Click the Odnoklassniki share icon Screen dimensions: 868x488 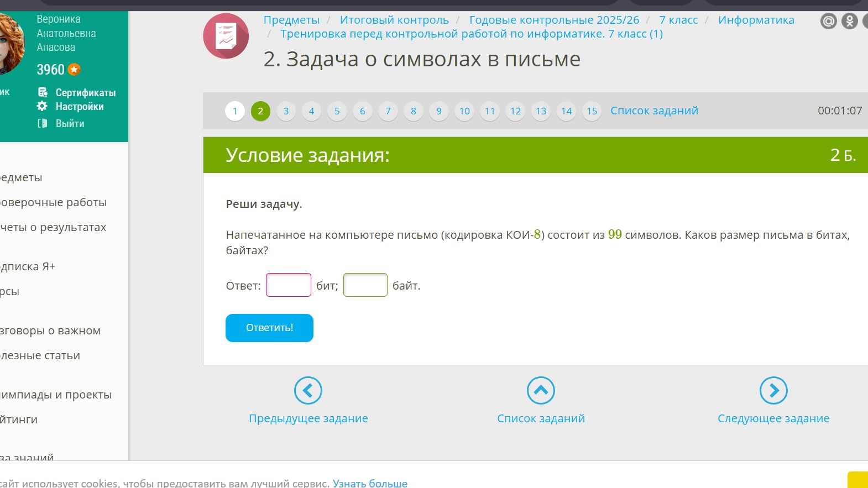[x=849, y=22]
